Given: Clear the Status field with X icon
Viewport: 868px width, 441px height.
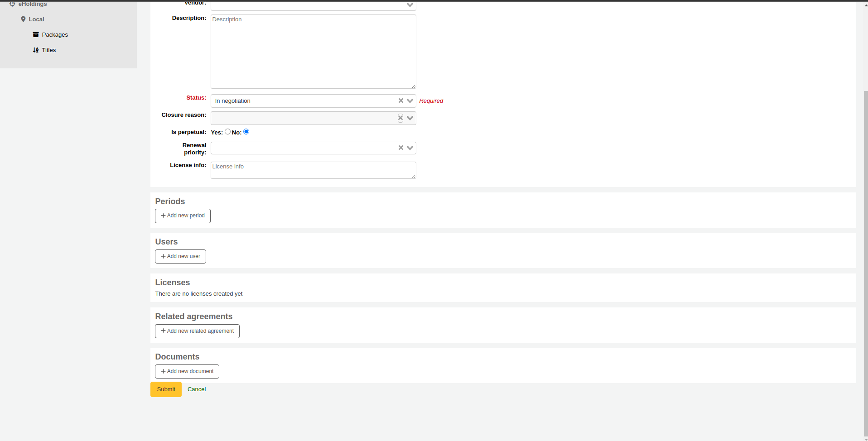Looking at the screenshot, I should (400, 101).
